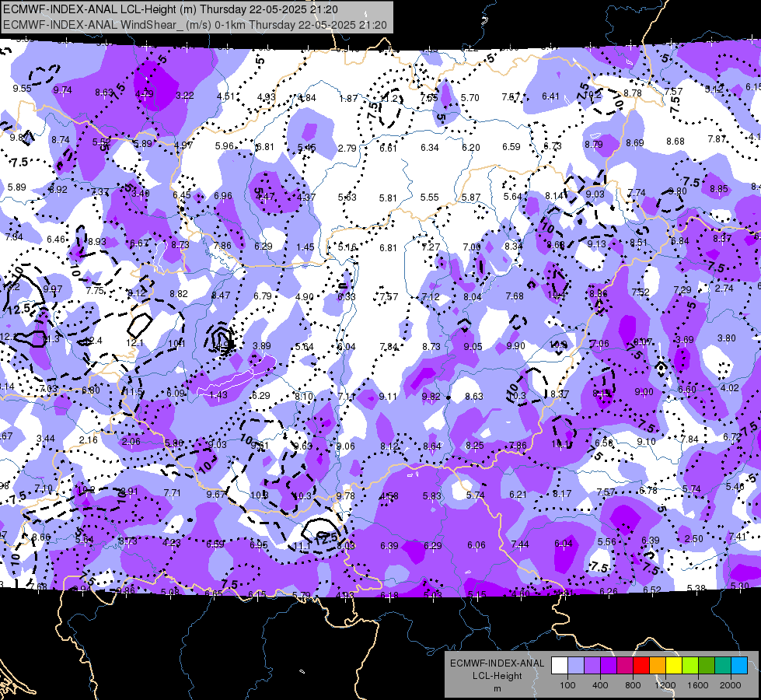The width and height of the screenshot is (761, 700).
Task: Click the legend scale value 400
Action: coord(600,685)
